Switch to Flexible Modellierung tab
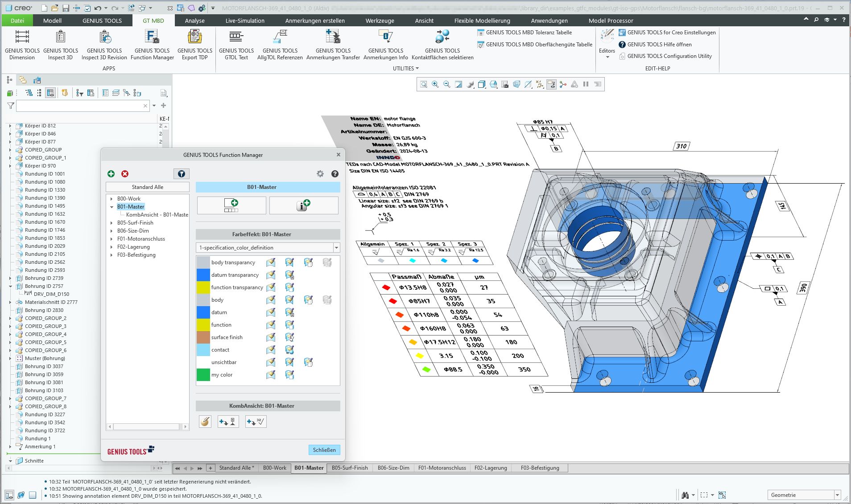The width and height of the screenshot is (851, 504). click(x=482, y=20)
